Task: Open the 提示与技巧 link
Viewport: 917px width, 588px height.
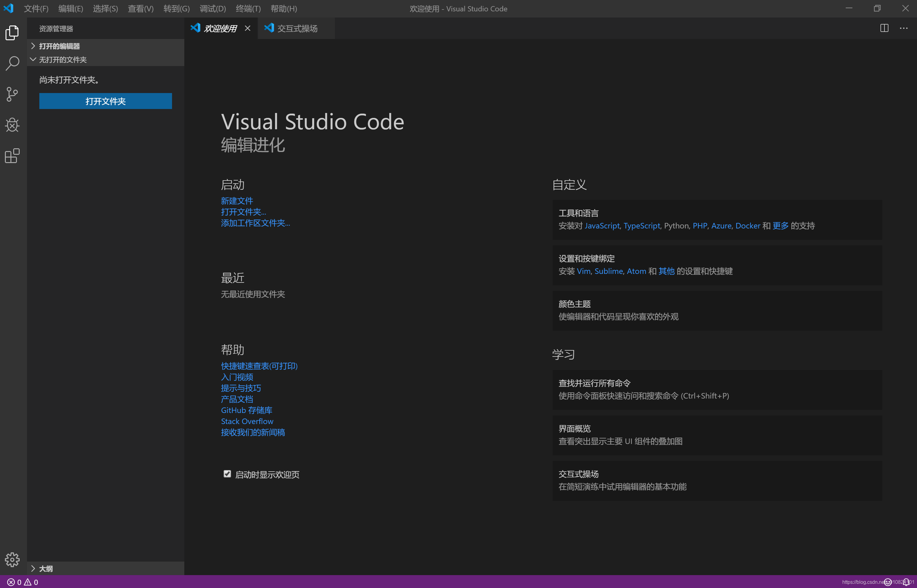Action: pos(241,388)
